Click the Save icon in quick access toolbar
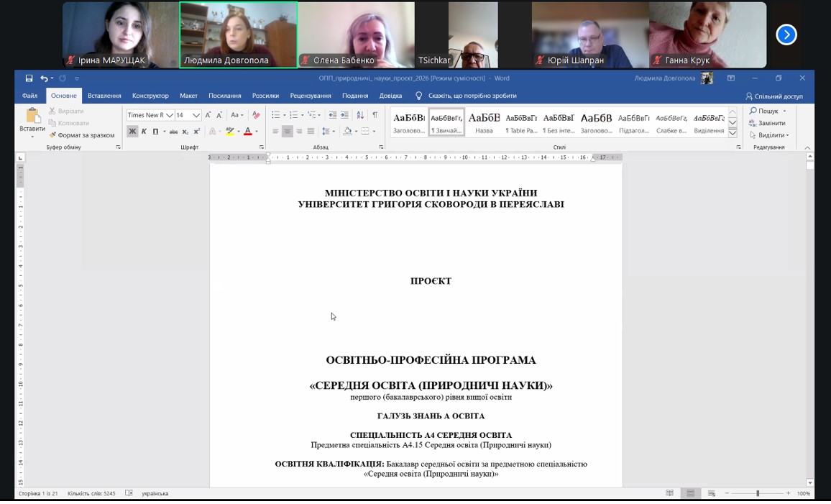 pos(29,78)
